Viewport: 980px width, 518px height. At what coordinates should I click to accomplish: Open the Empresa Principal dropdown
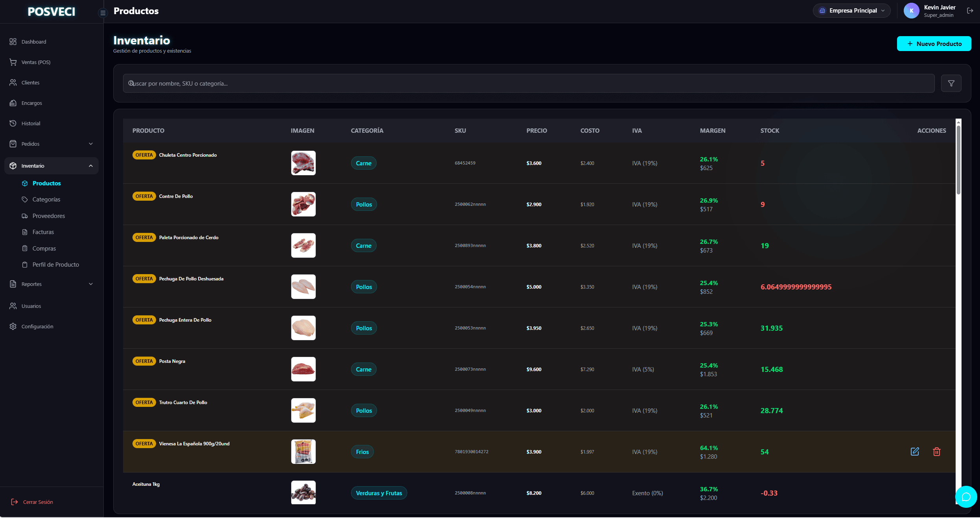851,11
